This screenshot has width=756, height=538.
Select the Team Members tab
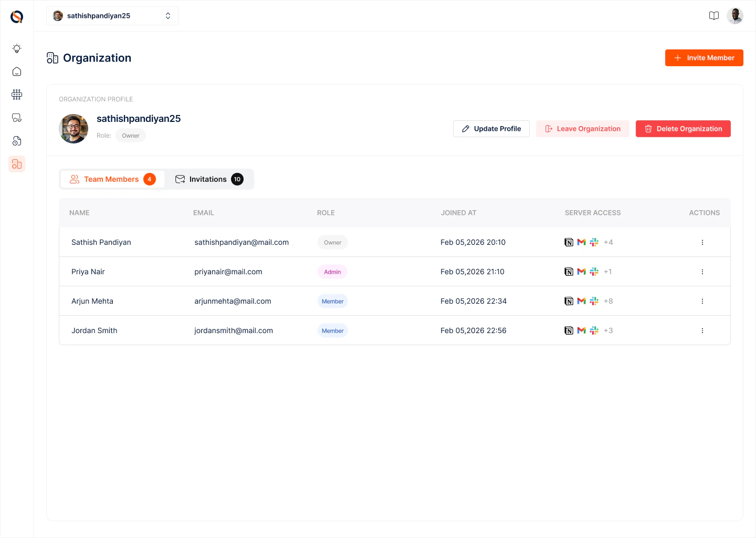tap(111, 179)
